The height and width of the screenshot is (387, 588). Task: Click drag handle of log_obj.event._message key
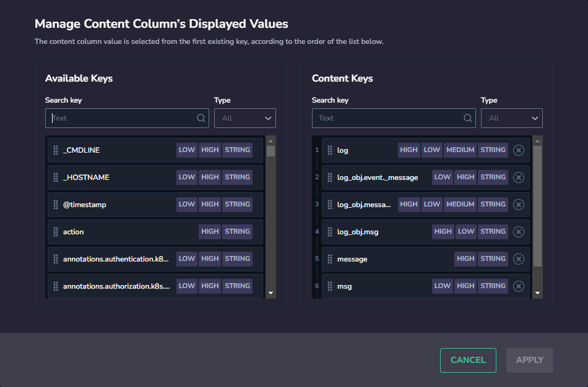(330, 177)
